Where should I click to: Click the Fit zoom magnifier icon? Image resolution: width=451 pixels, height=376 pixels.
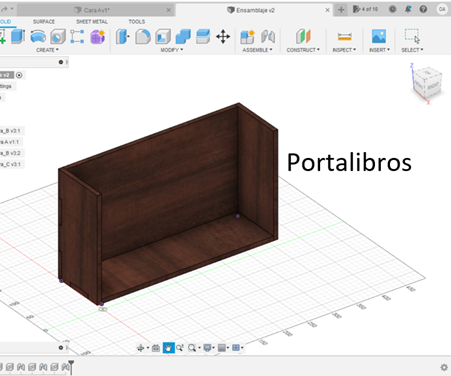coord(192,348)
